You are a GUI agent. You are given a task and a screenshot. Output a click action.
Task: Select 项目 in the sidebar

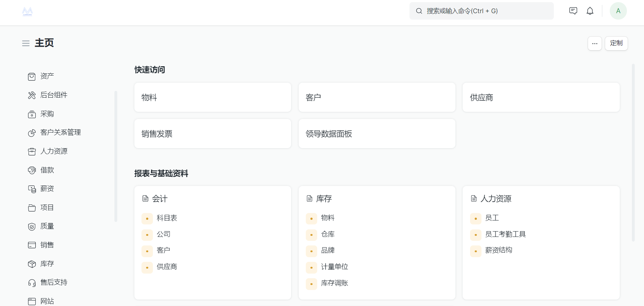pos(47,208)
